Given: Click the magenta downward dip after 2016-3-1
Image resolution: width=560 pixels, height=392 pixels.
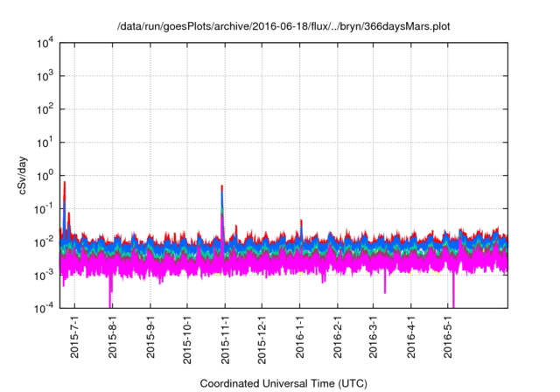Looking at the screenshot, I should point(385,283).
